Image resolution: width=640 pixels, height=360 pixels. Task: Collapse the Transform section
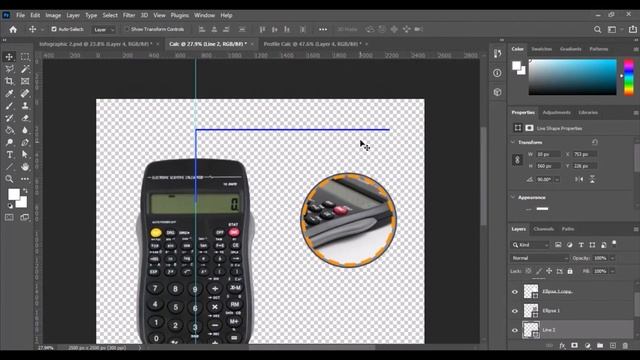coord(513,142)
